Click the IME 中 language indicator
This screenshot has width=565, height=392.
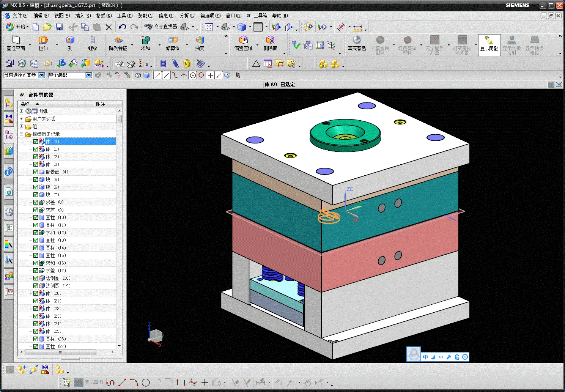point(425,357)
